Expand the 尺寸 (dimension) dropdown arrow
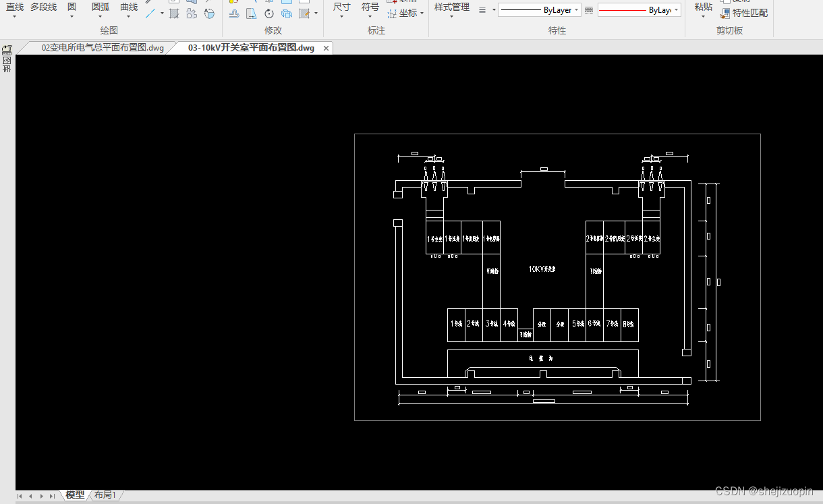Image resolution: width=823 pixels, height=504 pixels. tap(341, 17)
